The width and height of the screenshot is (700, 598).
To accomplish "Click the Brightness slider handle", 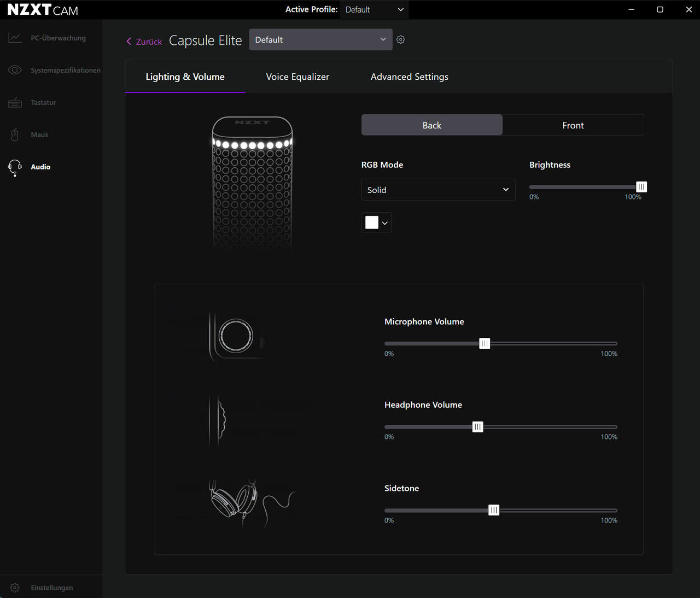I will pyautogui.click(x=641, y=187).
